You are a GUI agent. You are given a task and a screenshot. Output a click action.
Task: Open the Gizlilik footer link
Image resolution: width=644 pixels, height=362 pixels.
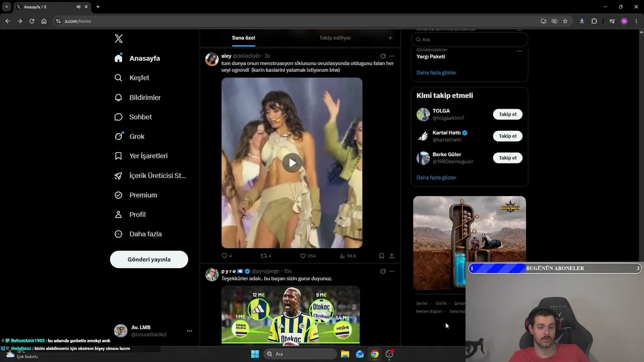(x=441, y=304)
